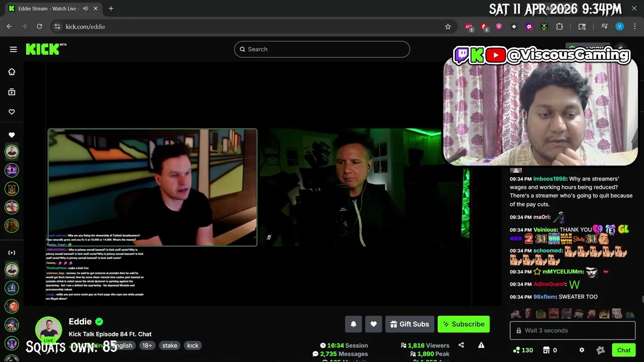The image size is (644, 362).
Task: Select the 18+ tag
Action: 147,345
